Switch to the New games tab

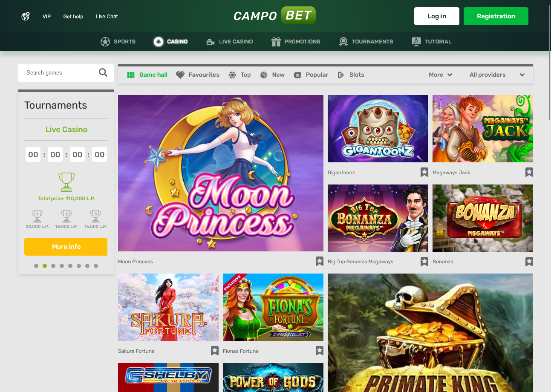point(272,75)
